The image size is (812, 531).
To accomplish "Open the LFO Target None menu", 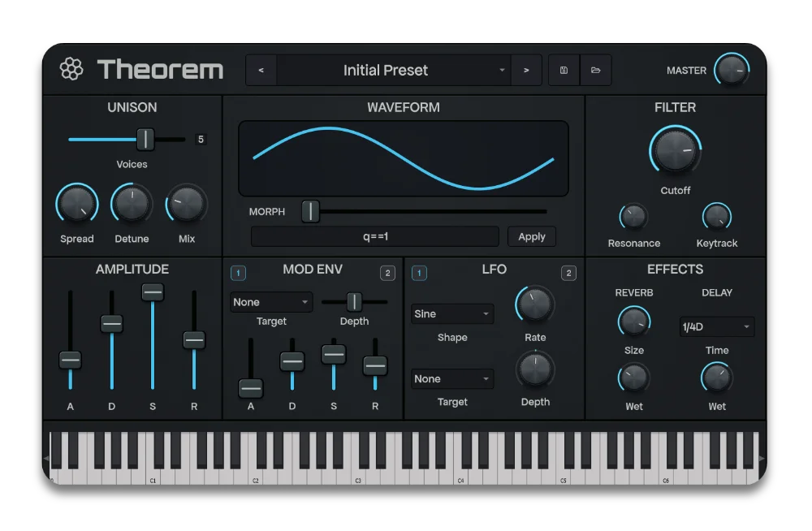I will tap(452, 379).
